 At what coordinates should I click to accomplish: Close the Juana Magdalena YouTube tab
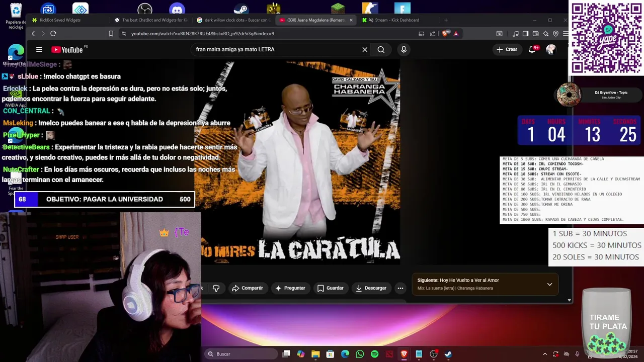click(351, 20)
